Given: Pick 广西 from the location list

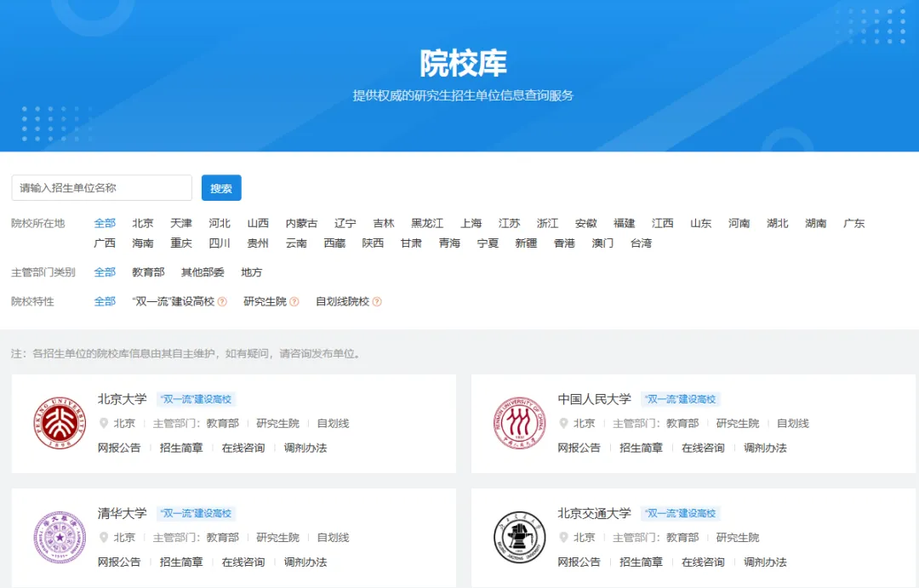Looking at the screenshot, I should coord(105,243).
